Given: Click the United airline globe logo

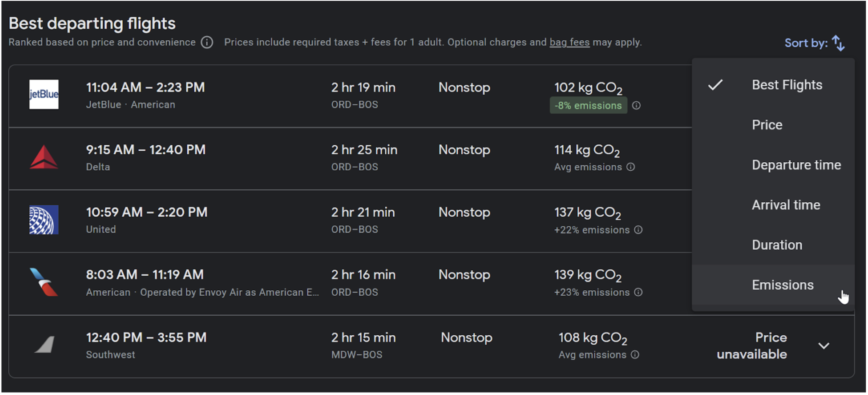Looking at the screenshot, I should [44, 220].
